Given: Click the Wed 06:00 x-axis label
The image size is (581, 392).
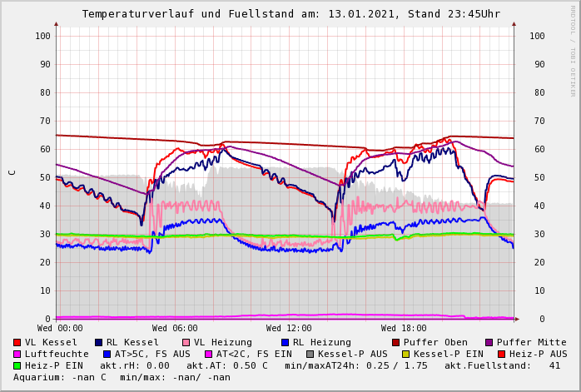Looking at the screenshot, I should 175,329.
